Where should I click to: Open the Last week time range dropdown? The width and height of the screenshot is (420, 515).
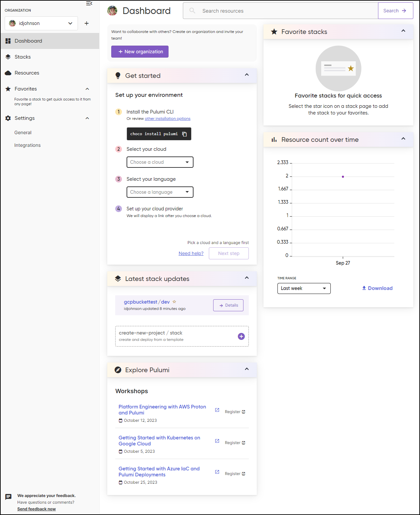[x=304, y=288]
